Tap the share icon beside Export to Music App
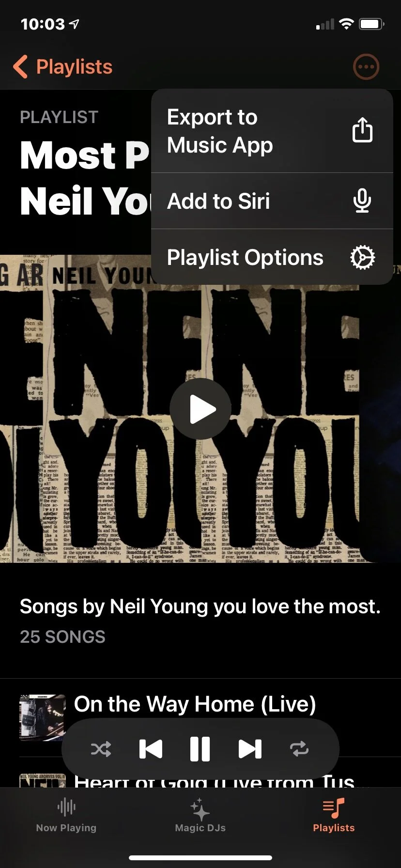 tap(362, 130)
